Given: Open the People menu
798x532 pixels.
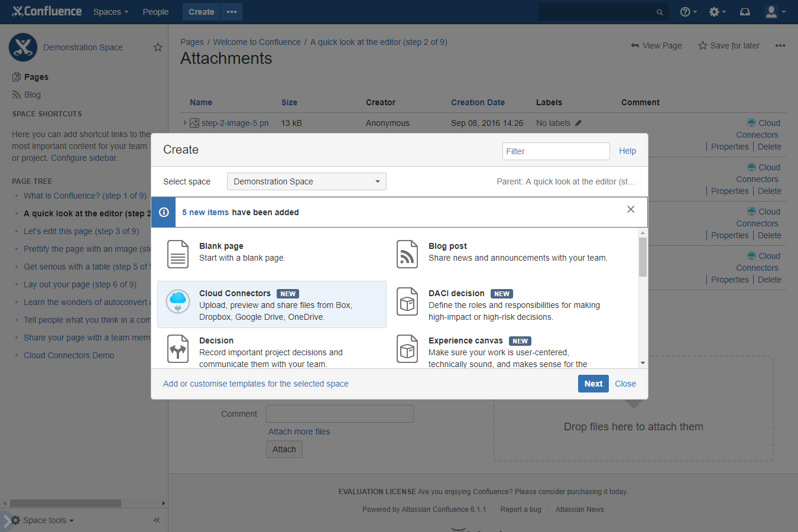Looking at the screenshot, I should coord(155,12).
